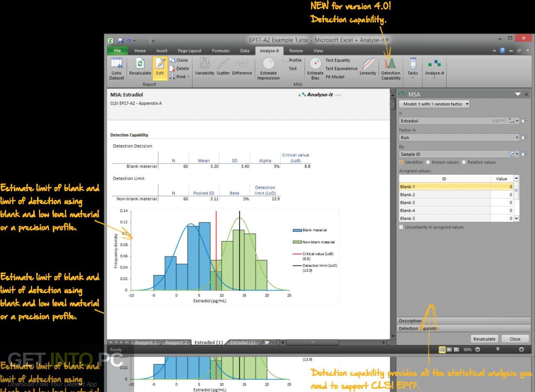Click Test Equality in ribbon

[x=338, y=60]
